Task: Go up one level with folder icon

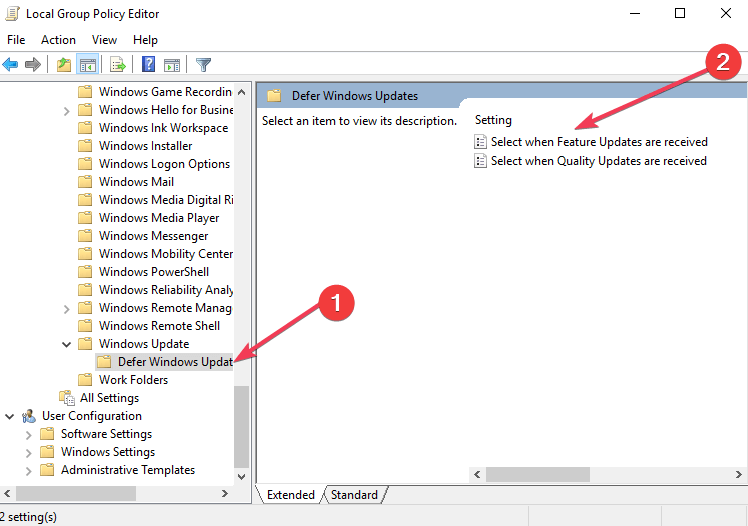Action: coord(64,64)
